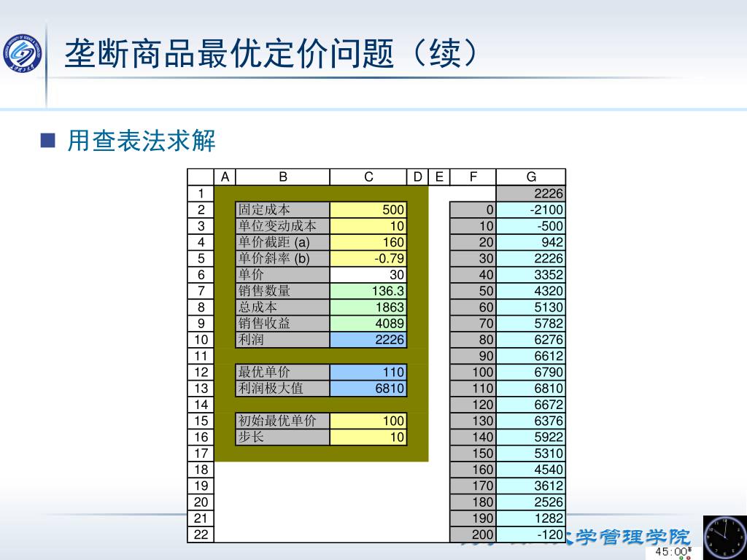Select column header C
Screen dimensions: 747x560
click(368, 177)
